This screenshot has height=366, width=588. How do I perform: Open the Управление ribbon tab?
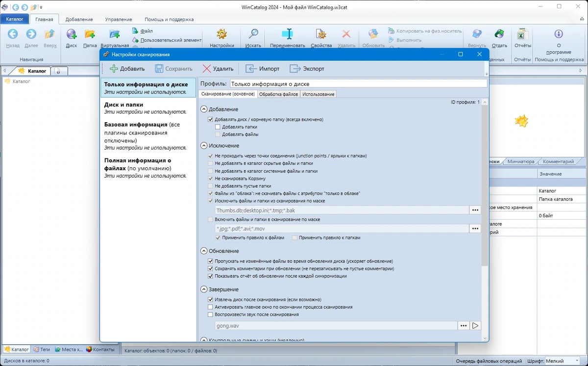[119, 19]
